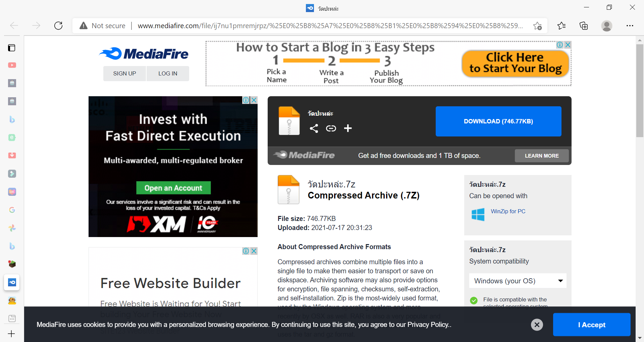Click the Open an Account button in the XM ad
The height and width of the screenshot is (342, 644).
click(x=173, y=188)
